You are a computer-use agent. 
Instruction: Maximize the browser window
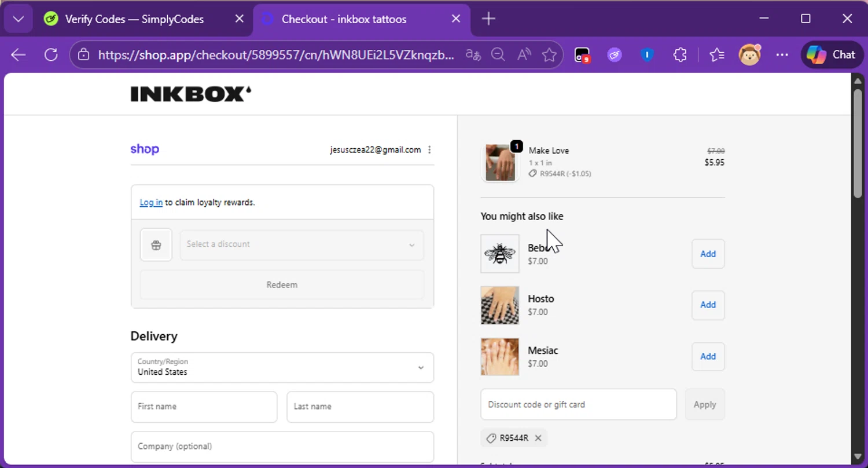click(x=806, y=19)
